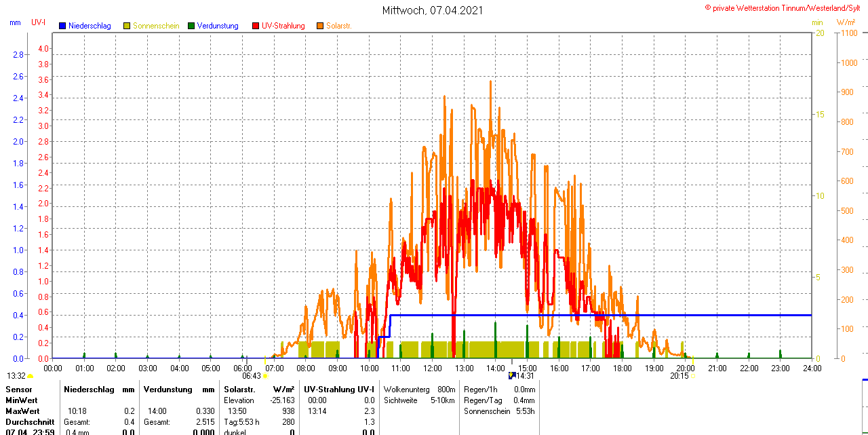Click the red UV-Strahlung legend swatch

pos(256,26)
